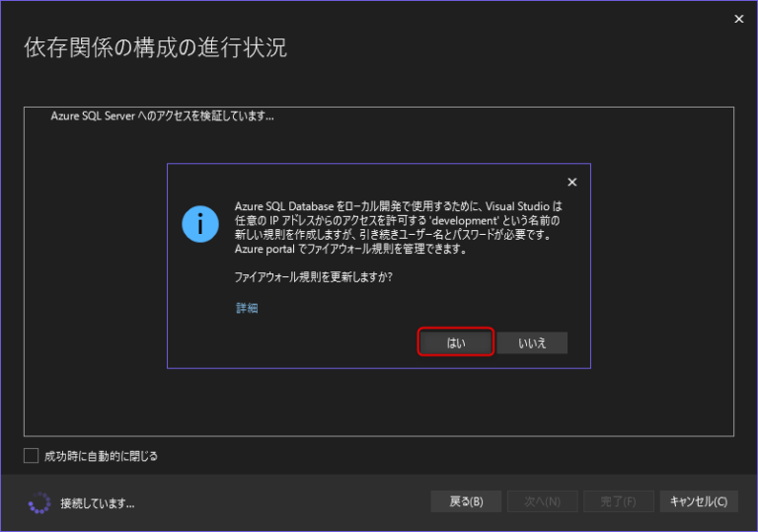Go back with the 戻る(B) button
This screenshot has height=532, width=758.
click(466, 501)
